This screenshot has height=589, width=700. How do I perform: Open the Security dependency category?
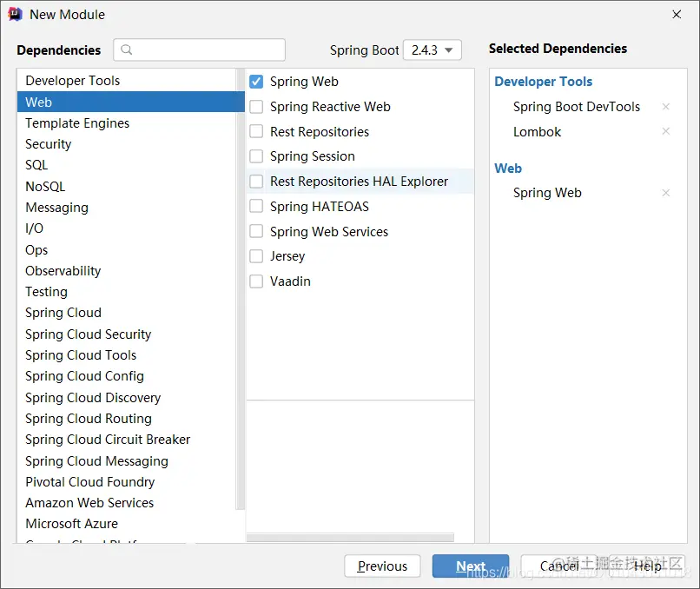[x=49, y=144]
